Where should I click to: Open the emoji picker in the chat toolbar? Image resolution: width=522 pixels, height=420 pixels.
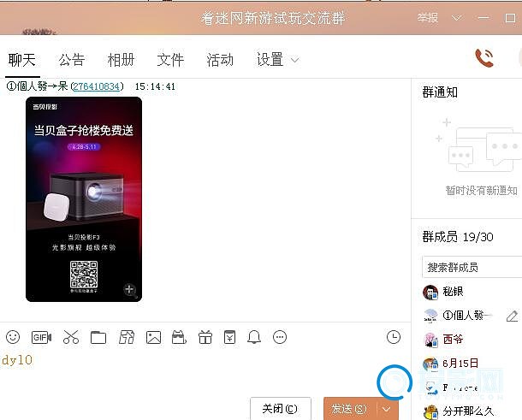coord(13,337)
